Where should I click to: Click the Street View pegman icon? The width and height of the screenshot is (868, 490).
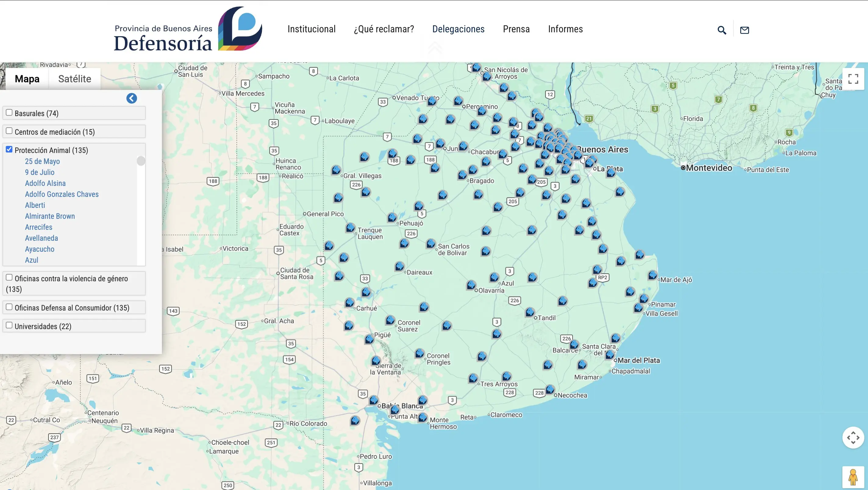[x=853, y=477]
